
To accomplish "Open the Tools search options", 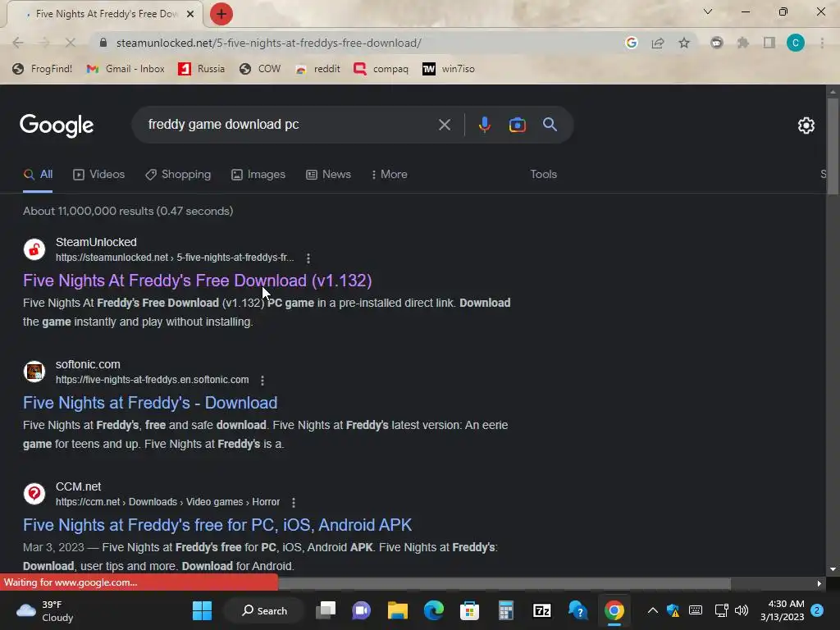I will tap(544, 175).
